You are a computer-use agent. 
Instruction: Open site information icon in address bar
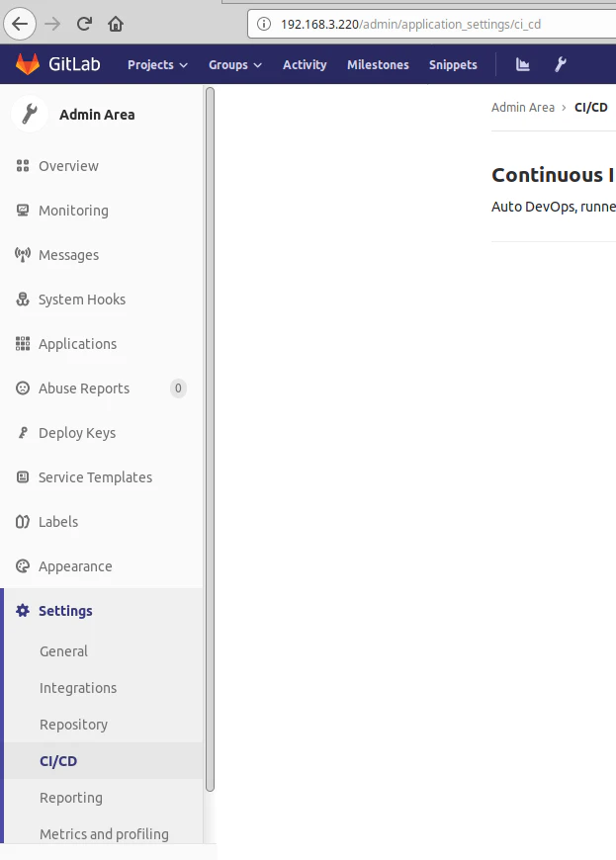pyautogui.click(x=264, y=24)
